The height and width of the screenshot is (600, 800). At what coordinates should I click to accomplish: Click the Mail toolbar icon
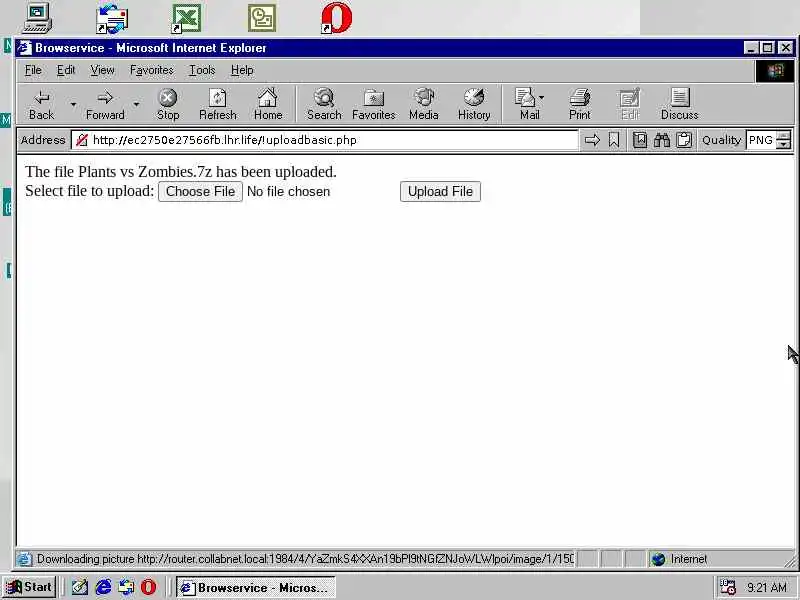coord(526,105)
